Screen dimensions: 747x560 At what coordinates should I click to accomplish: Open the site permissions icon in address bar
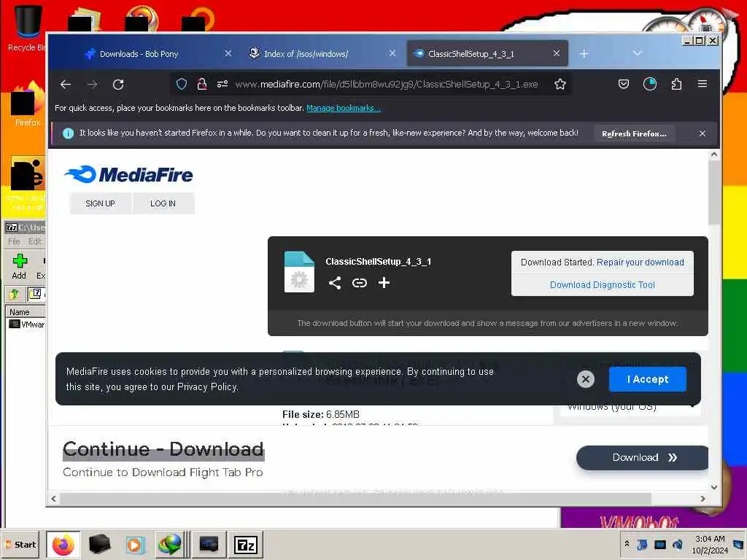coord(222,85)
